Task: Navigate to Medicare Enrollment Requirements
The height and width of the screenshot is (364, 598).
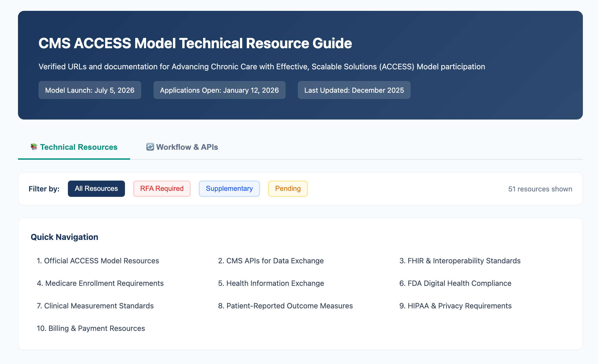Action: click(100, 283)
